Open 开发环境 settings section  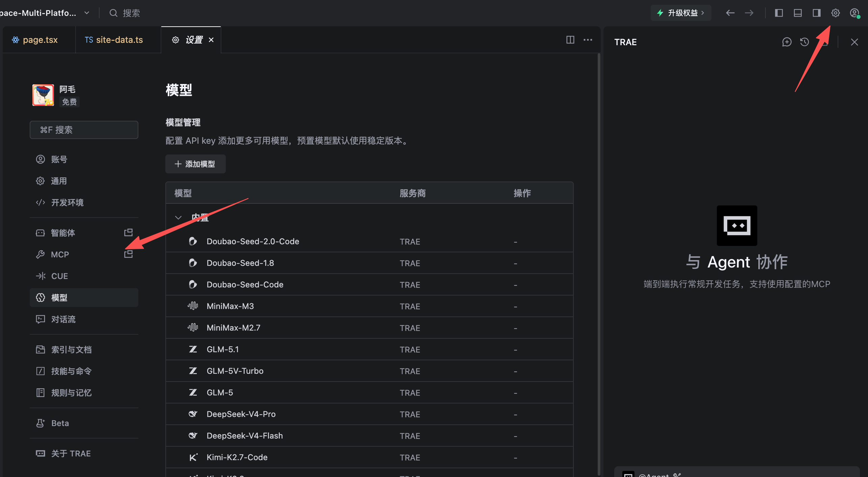coord(84,202)
